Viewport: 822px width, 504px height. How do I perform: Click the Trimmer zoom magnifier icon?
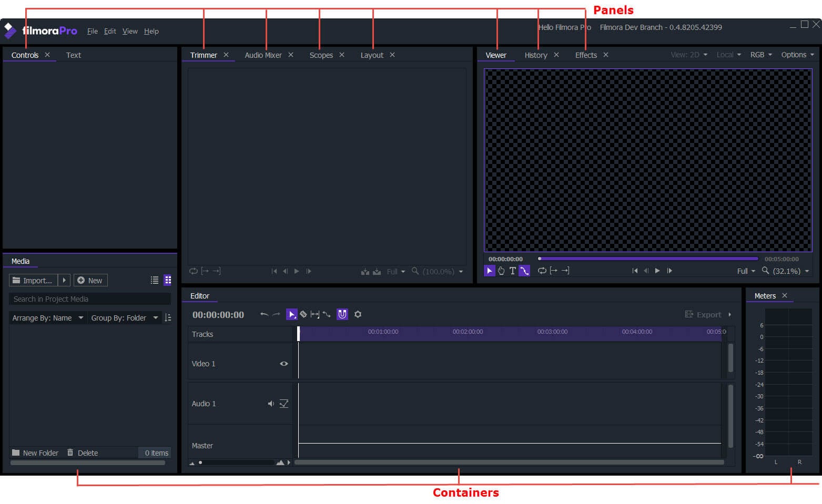[415, 271]
